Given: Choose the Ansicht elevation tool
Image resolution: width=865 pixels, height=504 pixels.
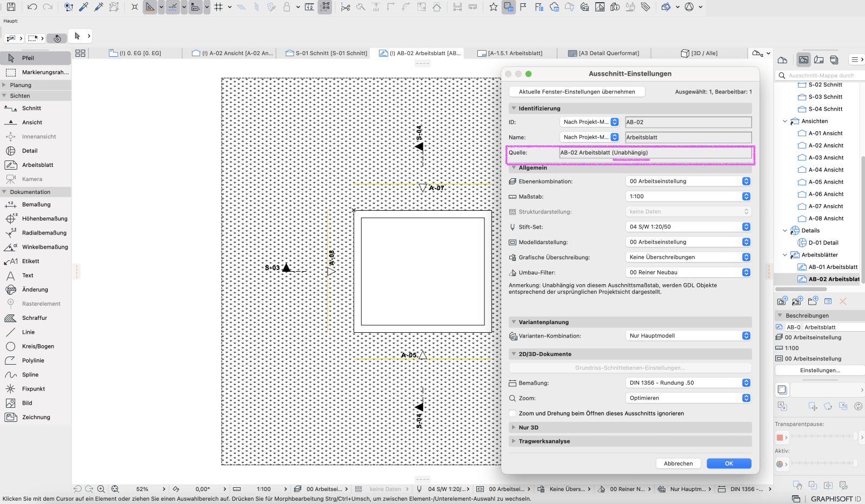Looking at the screenshot, I should point(36,122).
